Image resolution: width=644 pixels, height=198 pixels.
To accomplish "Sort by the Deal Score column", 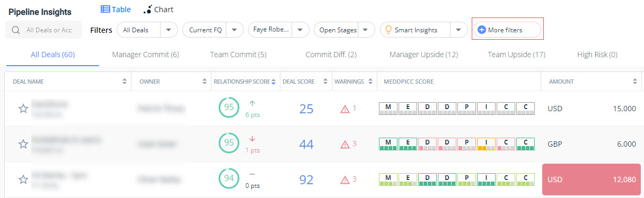I will point(326,82).
